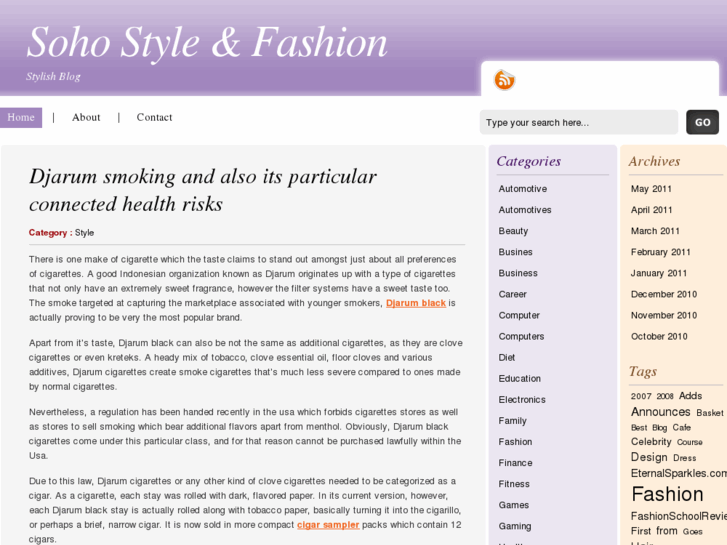Select the Busines category

pos(516,252)
